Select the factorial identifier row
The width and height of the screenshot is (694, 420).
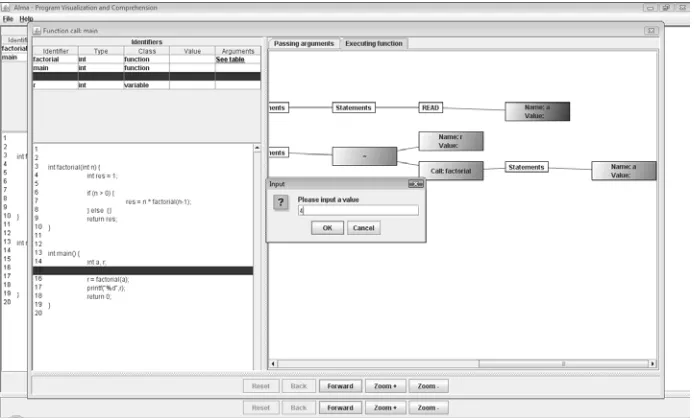click(x=147, y=59)
